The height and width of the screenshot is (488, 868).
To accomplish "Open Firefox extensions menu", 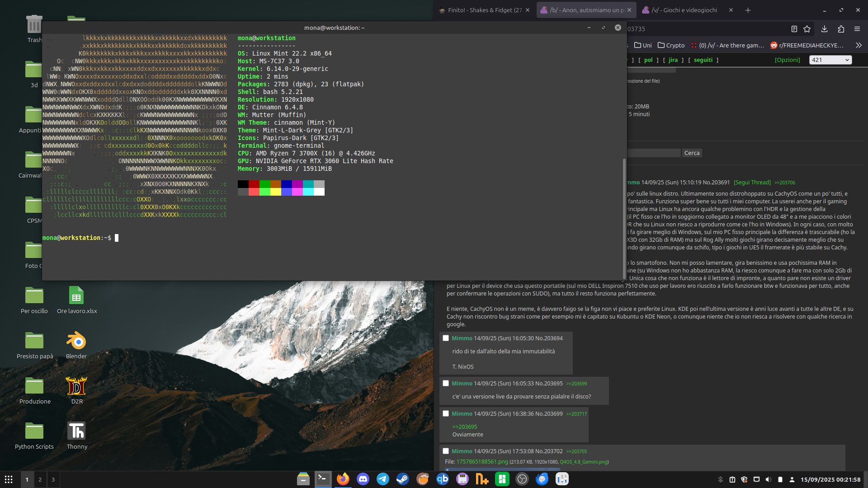I will [x=841, y=29].
